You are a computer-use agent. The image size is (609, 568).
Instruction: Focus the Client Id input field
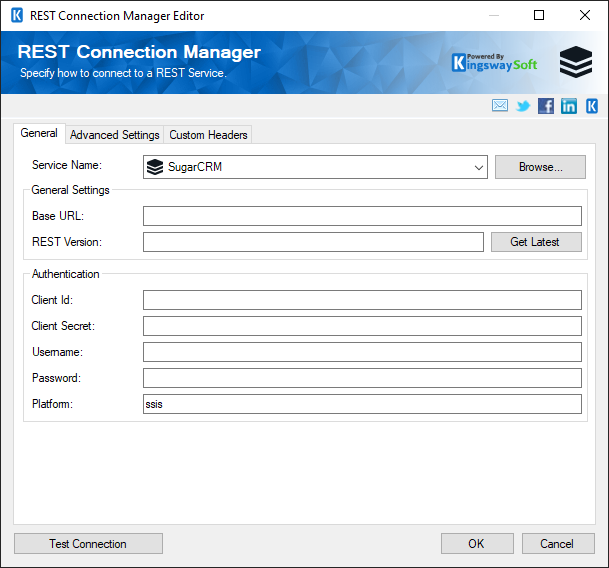point(362,300)
